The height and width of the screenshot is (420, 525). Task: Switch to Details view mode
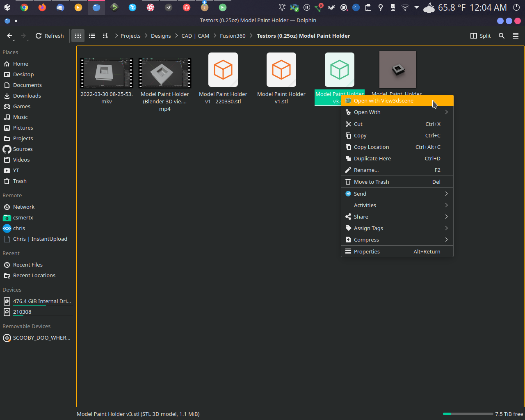pyautogui.click(x=105, y=36)
